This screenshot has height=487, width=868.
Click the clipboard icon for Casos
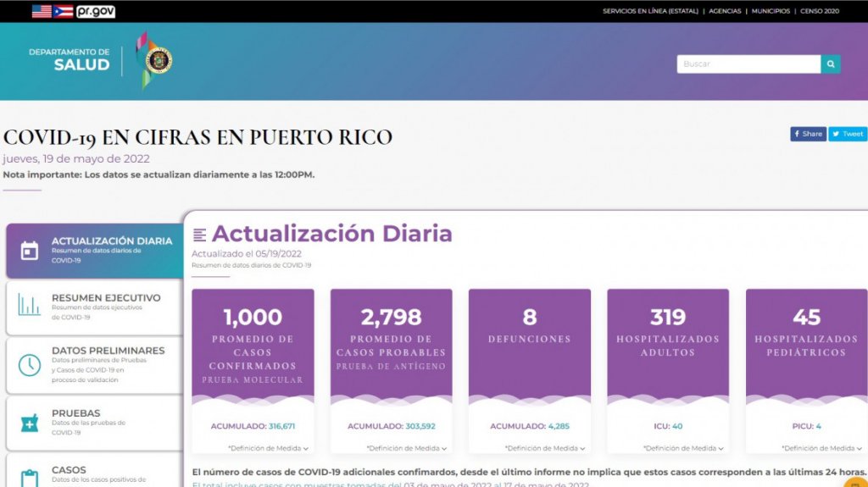[30, 477]
